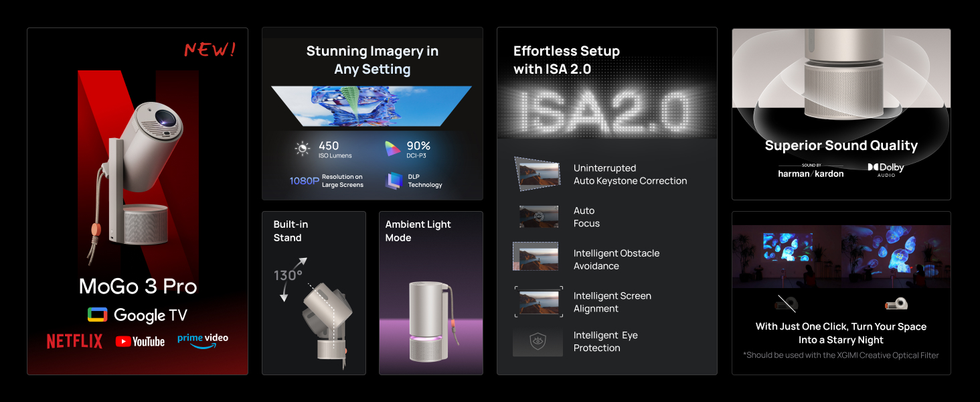Viewport: 980px width, 402px height.
Task: Click the DLP Technology icon
Action: tap(394, 181)
